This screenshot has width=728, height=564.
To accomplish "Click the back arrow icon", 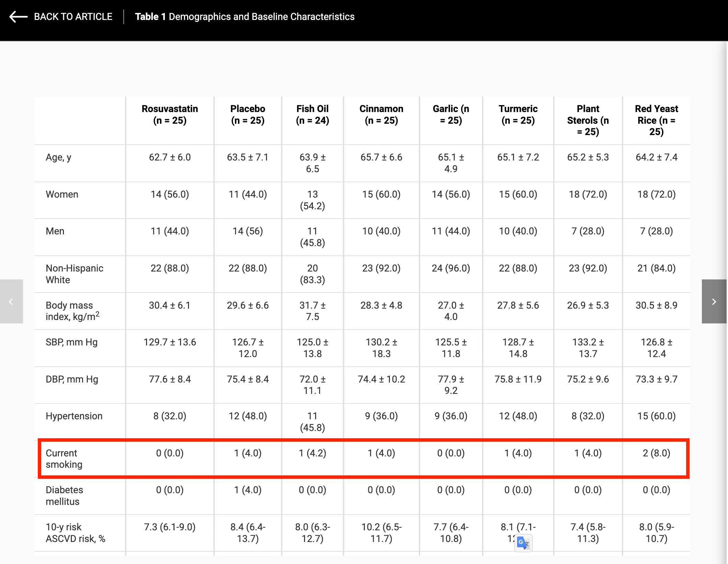I will click(x=18, y=16).
